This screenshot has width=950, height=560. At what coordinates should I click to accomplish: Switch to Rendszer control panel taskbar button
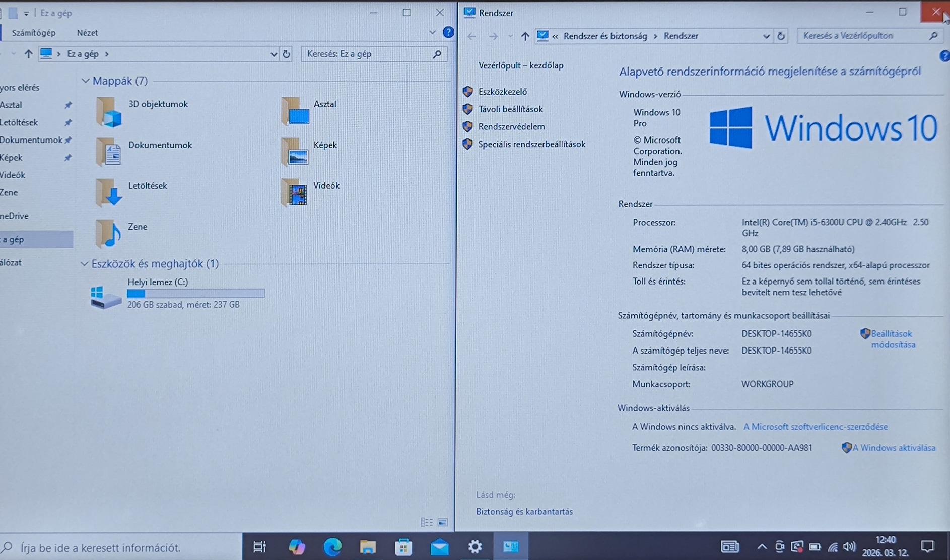point(511,546)
